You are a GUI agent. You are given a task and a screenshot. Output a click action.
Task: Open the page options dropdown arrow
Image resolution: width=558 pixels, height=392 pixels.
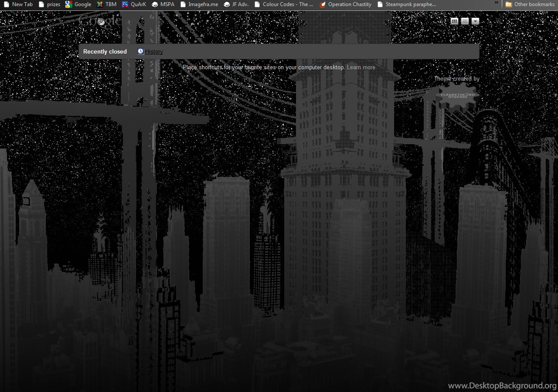475,21
